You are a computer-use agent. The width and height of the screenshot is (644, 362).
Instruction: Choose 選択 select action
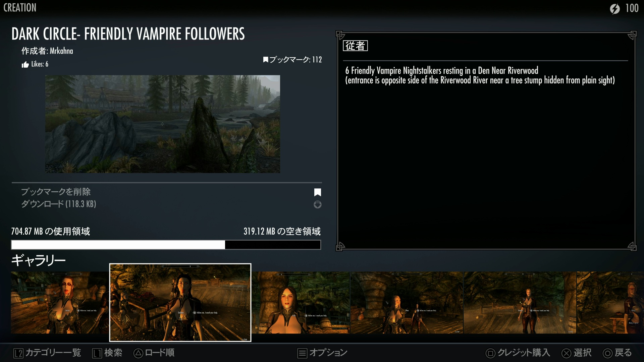583,353
